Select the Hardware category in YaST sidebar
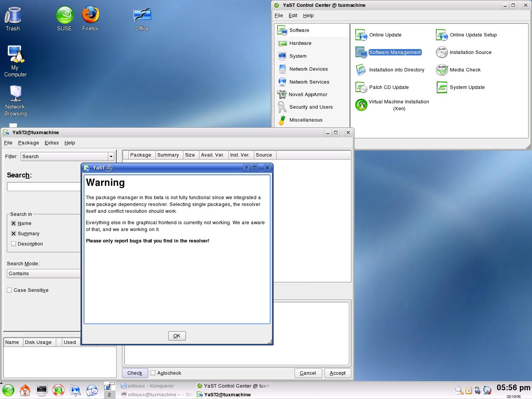 tap(312, 43)
